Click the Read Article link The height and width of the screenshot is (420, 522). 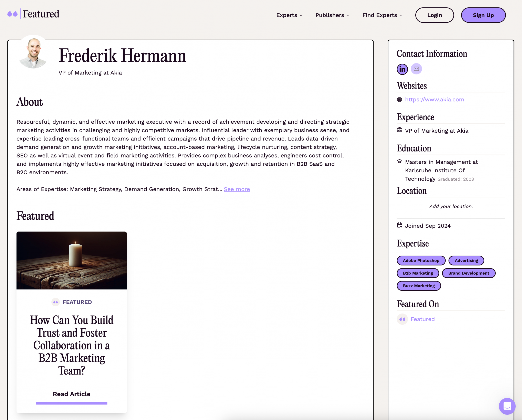pos(72,394)
